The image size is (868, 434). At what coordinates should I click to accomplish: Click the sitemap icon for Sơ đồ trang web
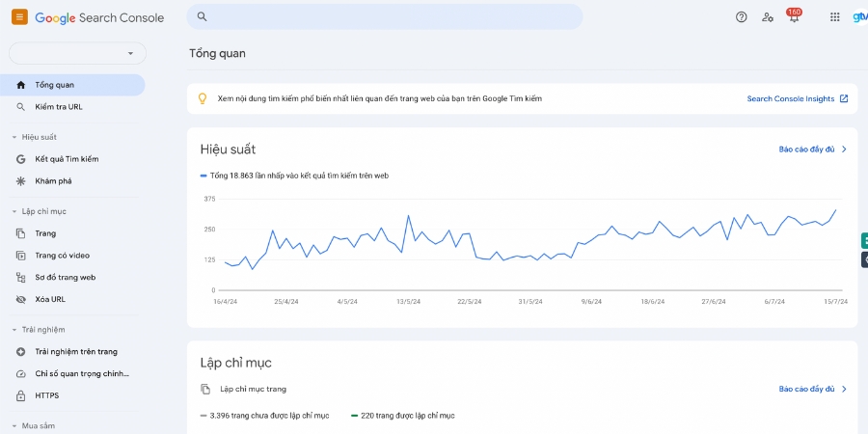(x=21, y=278)
